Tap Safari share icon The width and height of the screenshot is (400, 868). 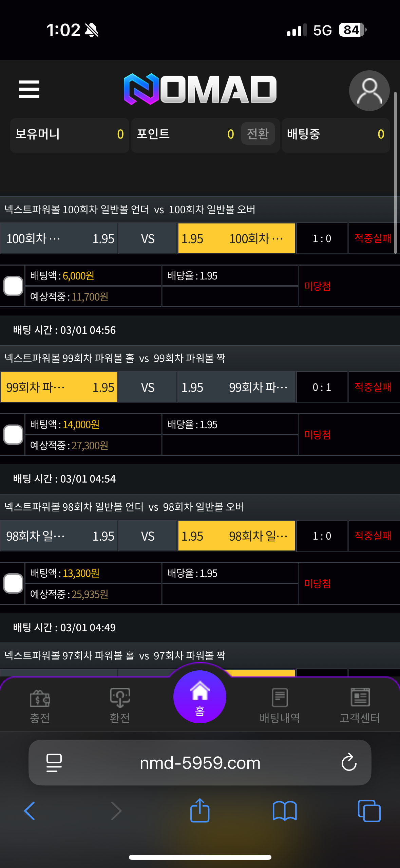(x=200, y=810)
